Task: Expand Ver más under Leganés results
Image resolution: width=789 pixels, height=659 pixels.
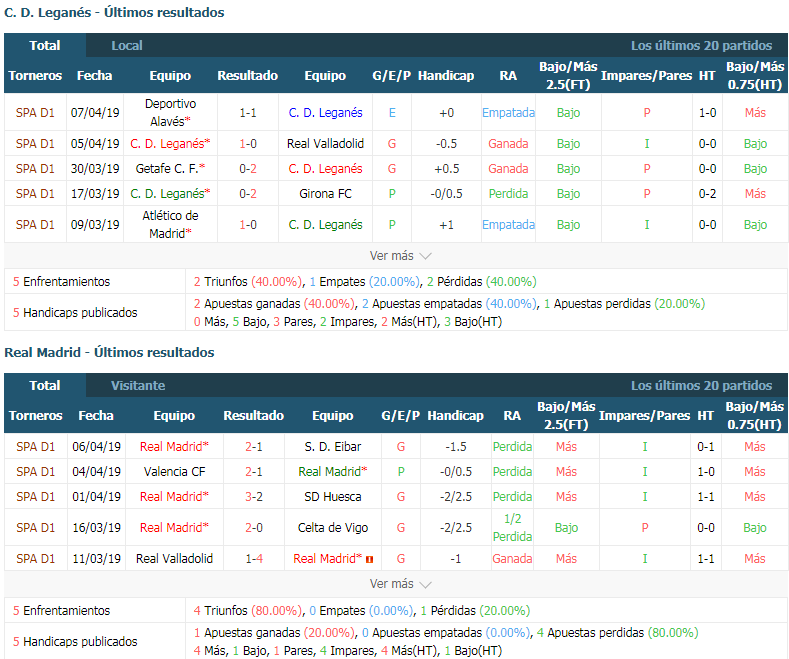Action: (x=401, y=256)
